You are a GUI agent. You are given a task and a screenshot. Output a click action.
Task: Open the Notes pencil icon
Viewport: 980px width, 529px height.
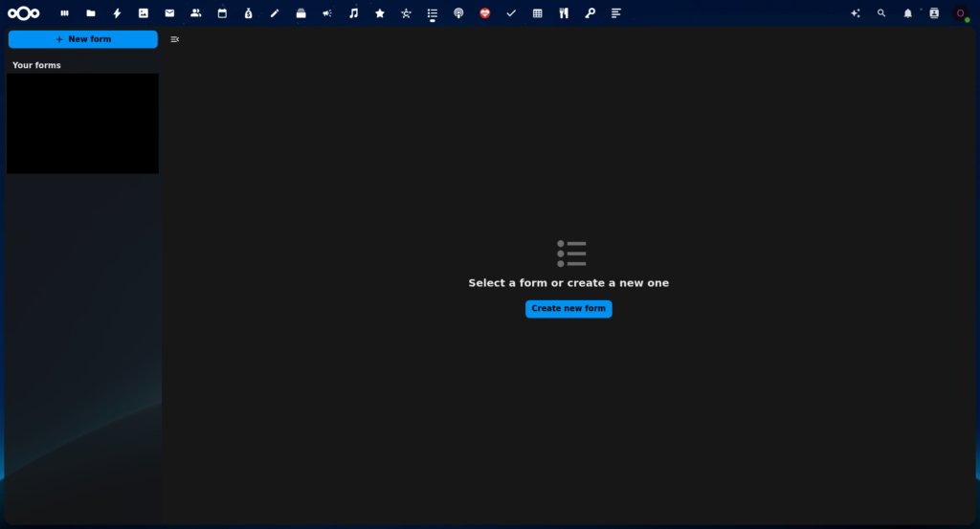point(275,13)
